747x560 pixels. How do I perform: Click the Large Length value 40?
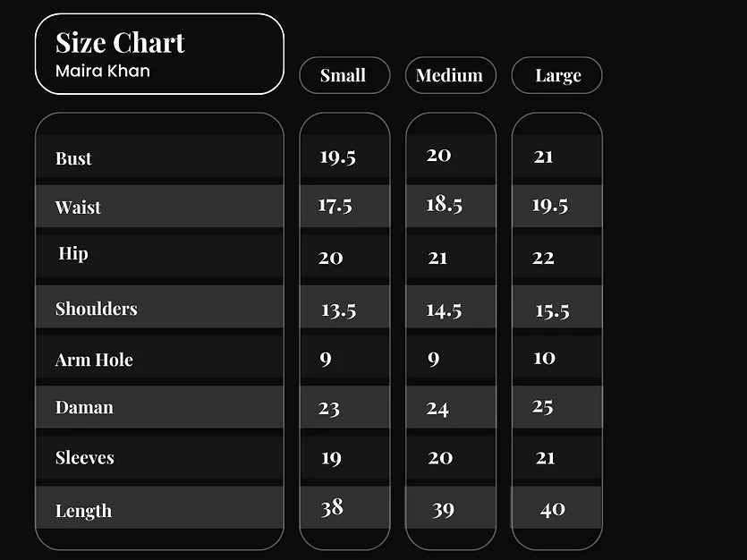tap(552, 509)
